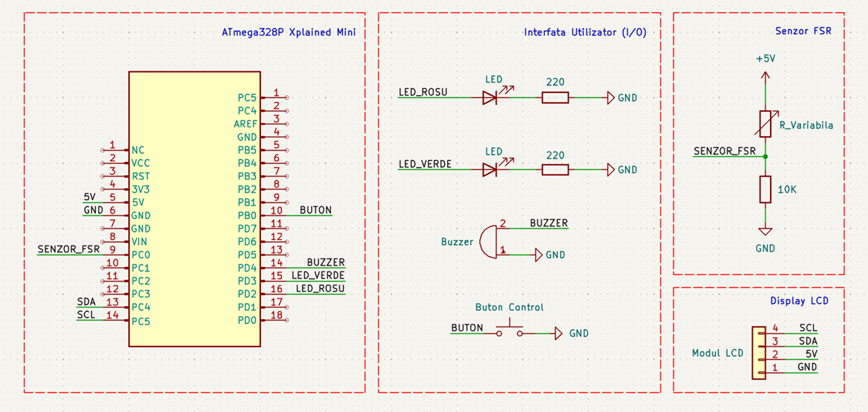
Task: Click the PB5 pin name on the chip
Action: (x=247, y=150)
